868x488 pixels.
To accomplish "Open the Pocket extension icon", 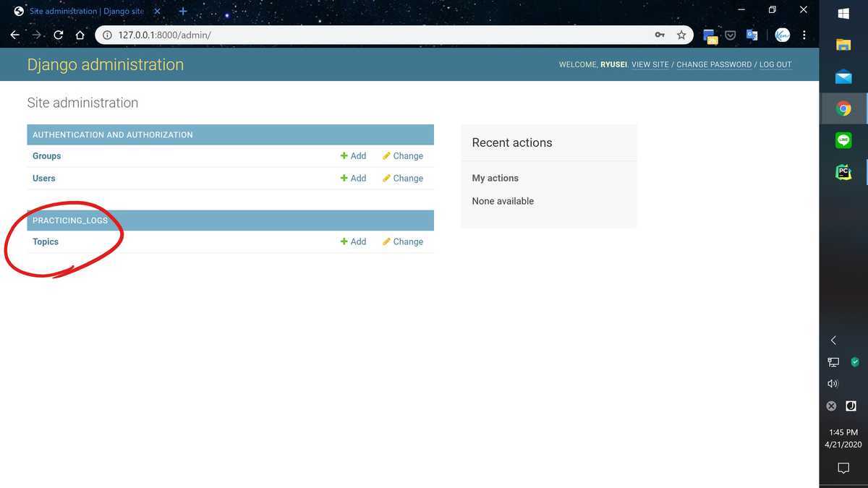I will 731,35.
